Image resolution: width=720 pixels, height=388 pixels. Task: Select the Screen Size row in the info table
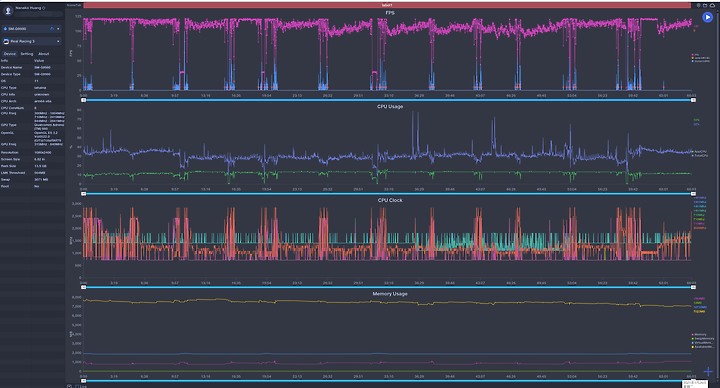tap(33, 159)
